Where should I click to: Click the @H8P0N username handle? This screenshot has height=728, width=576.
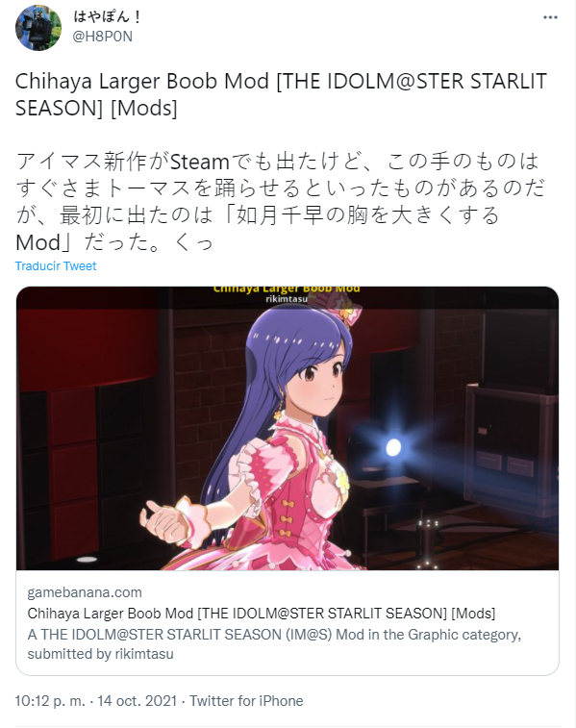point(103,37)
